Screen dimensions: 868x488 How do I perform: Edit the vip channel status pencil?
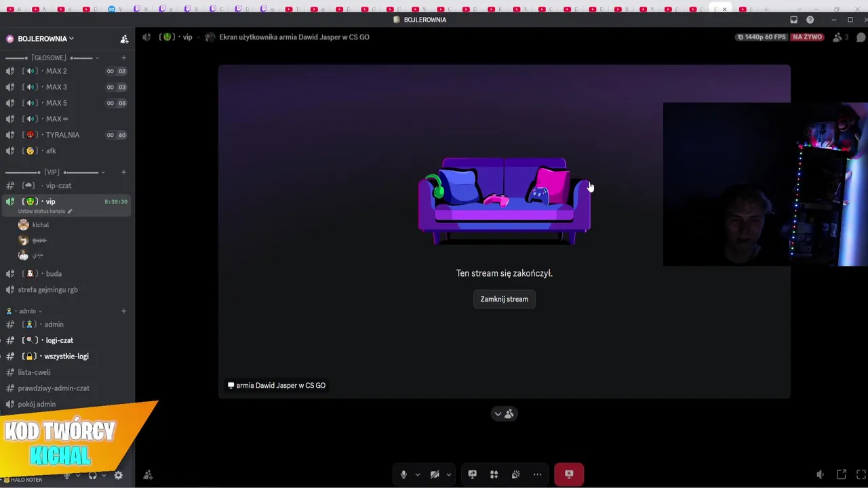[x=70, y=211]
